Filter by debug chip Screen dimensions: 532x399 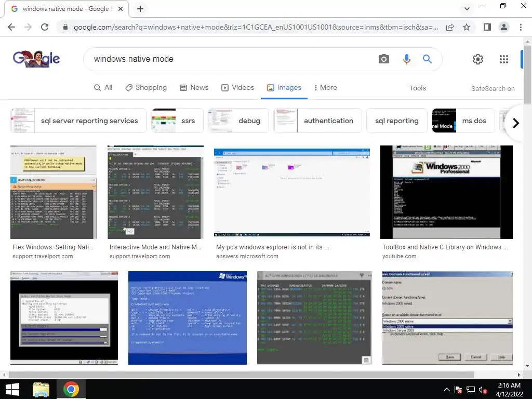[x=238, y=121]
